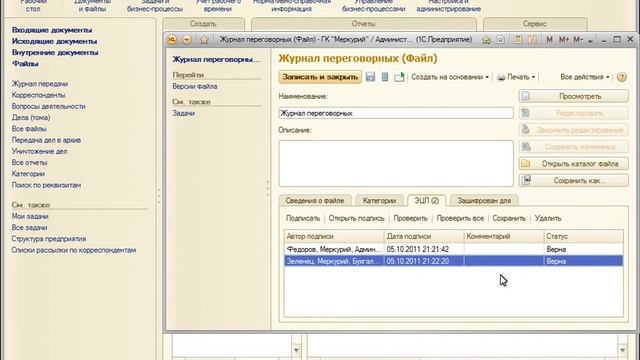The width and height of the screenshot is (640, 360).
Task: Click into the Наименование field
Action: point(396,113)
